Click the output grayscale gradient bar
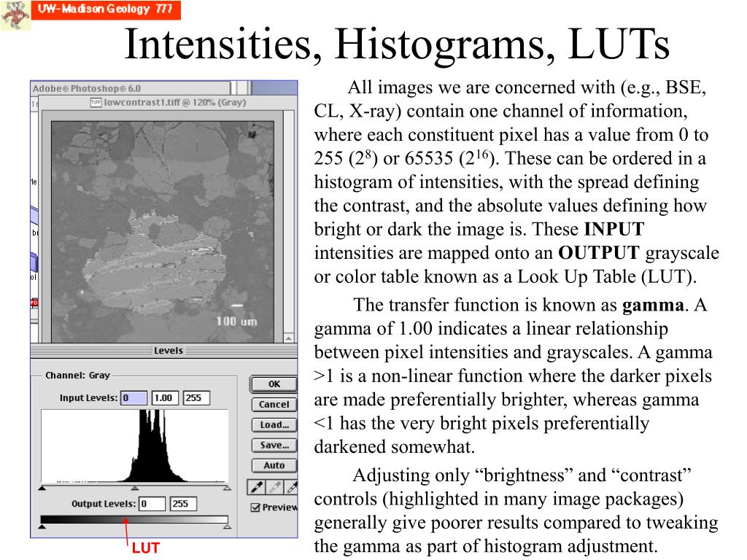Image resolution: width=747 pixels, height=560 pixels. pyautogui.click(x=134, y=519)
